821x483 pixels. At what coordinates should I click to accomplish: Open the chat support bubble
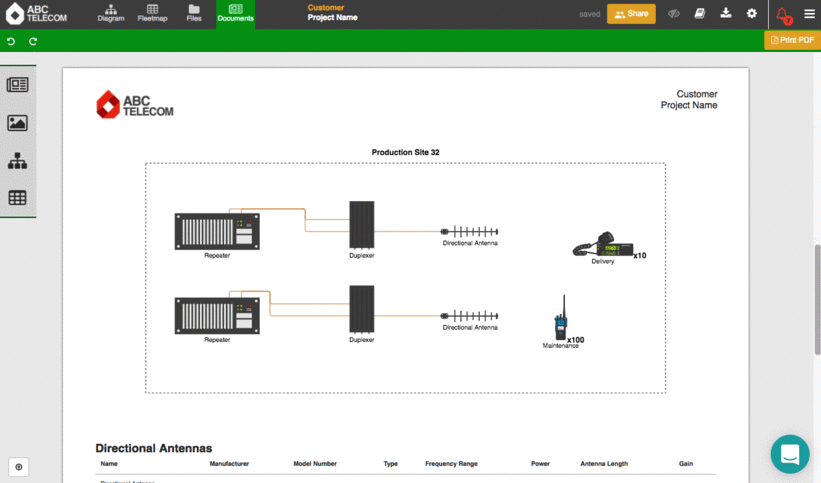click(790, 454)
